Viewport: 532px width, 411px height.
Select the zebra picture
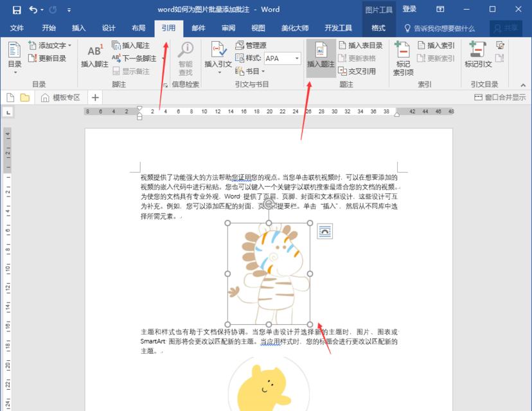coord(269,274)
